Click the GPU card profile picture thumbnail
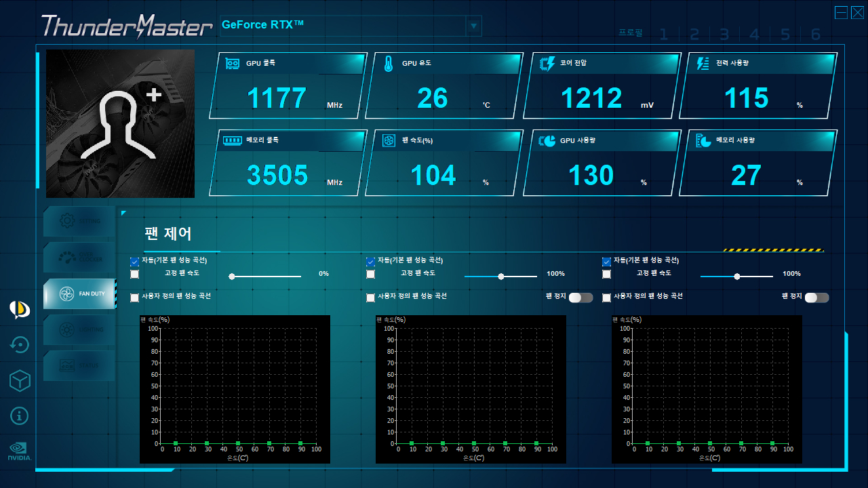This screenshot has width=868, height=488. [x=121, y=123]
